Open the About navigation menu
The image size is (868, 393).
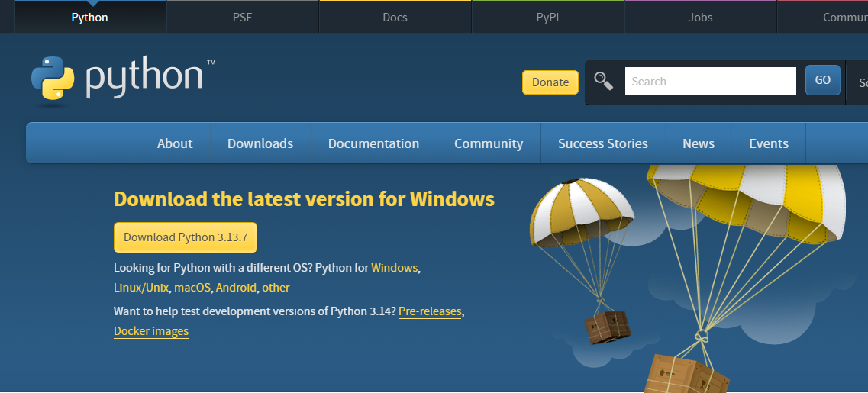coord(175,143)
